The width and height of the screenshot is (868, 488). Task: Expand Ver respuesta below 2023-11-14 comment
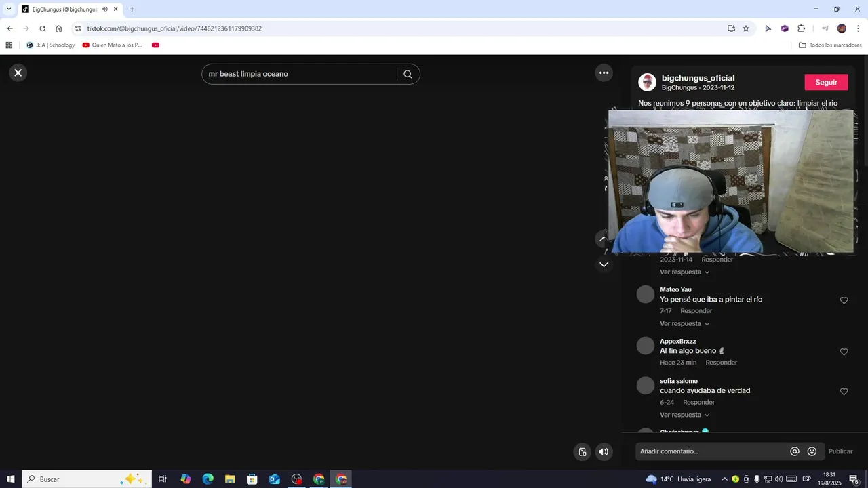click(684, 272)
